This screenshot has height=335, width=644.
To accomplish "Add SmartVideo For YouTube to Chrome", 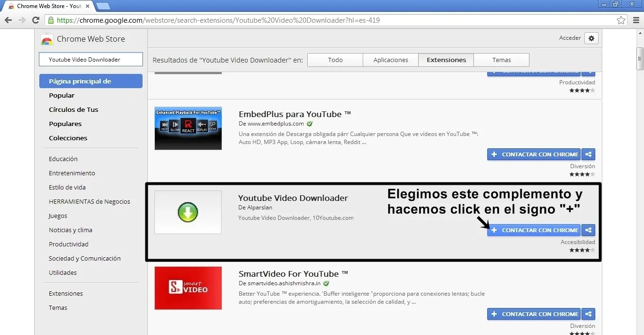I will tap(534, 314).
